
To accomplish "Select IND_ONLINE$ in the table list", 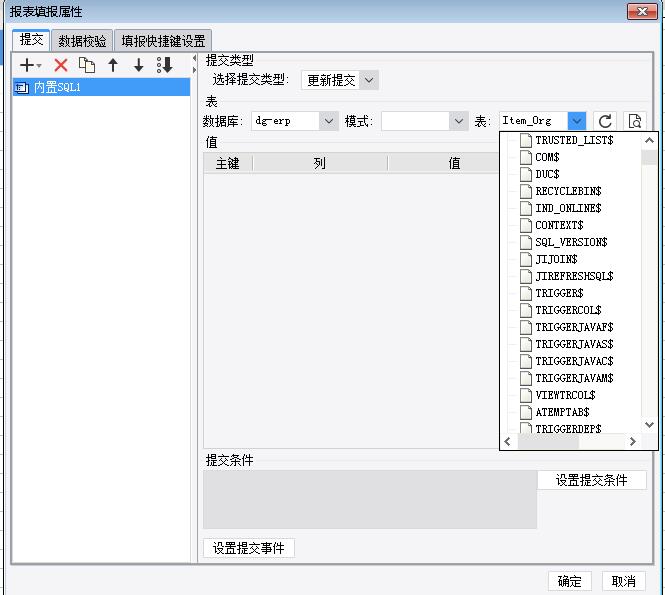I will pos(568,208).
